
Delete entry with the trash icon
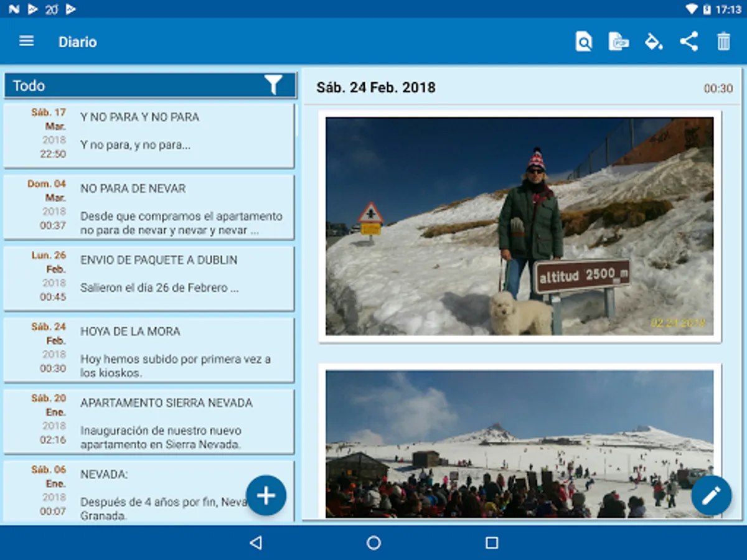(x=723, y=42)
